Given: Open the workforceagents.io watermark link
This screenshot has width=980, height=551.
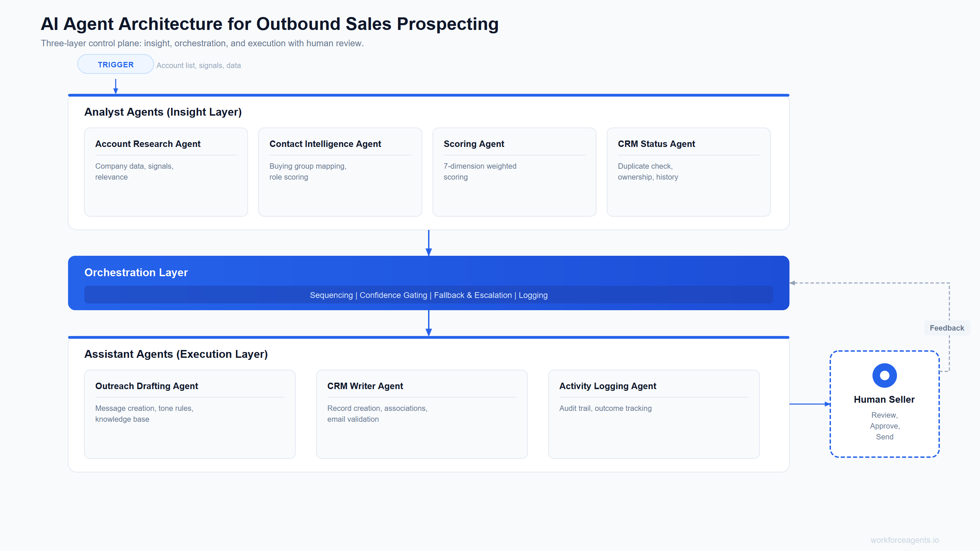Looking at the screenshot, I should (x=904, y=540).
